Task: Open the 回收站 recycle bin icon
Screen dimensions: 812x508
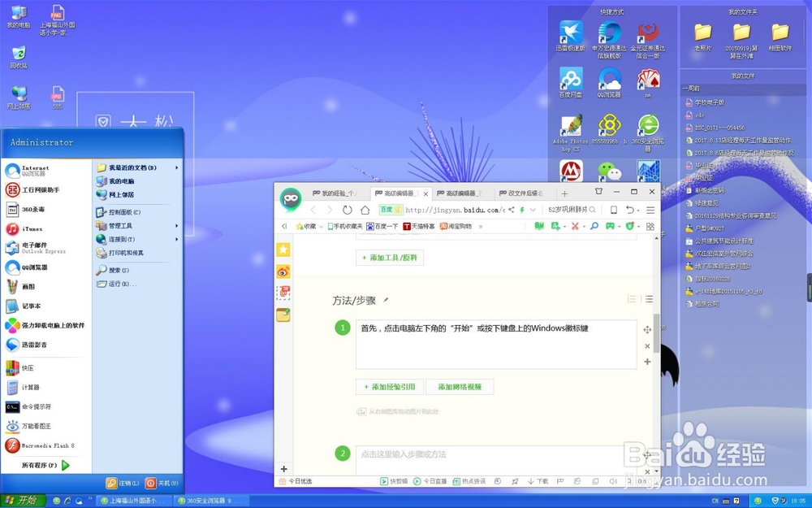Action: pos(19,57)
